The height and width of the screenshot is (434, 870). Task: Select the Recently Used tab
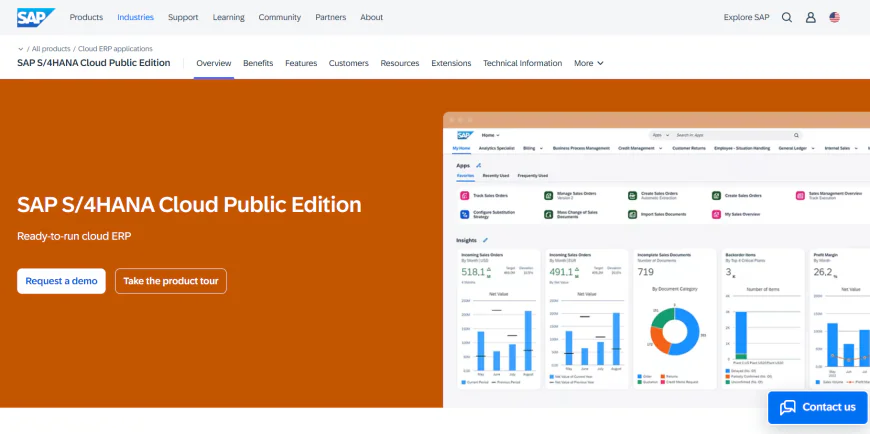pyautogui.click(x=495, y=175)
